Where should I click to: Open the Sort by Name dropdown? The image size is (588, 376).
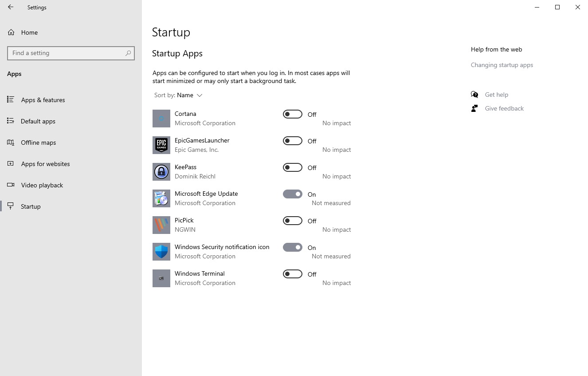pos(189,95)
